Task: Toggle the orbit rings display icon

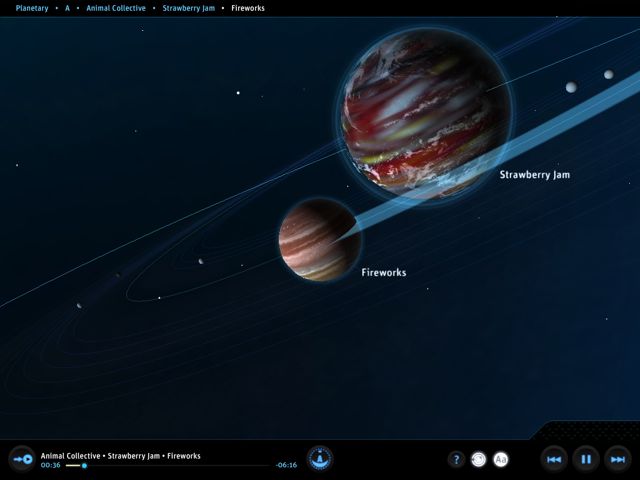Action: [479, 460]
